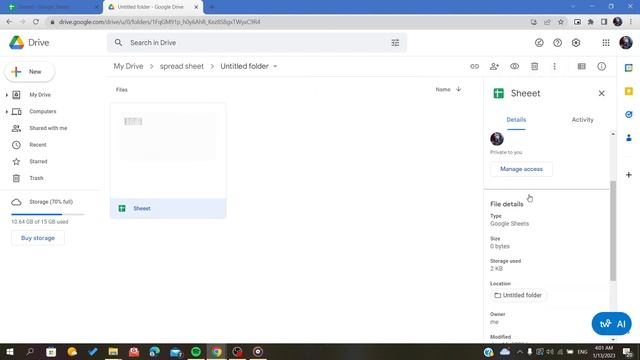Switch to the Details tab

click(x=516, y=120)
